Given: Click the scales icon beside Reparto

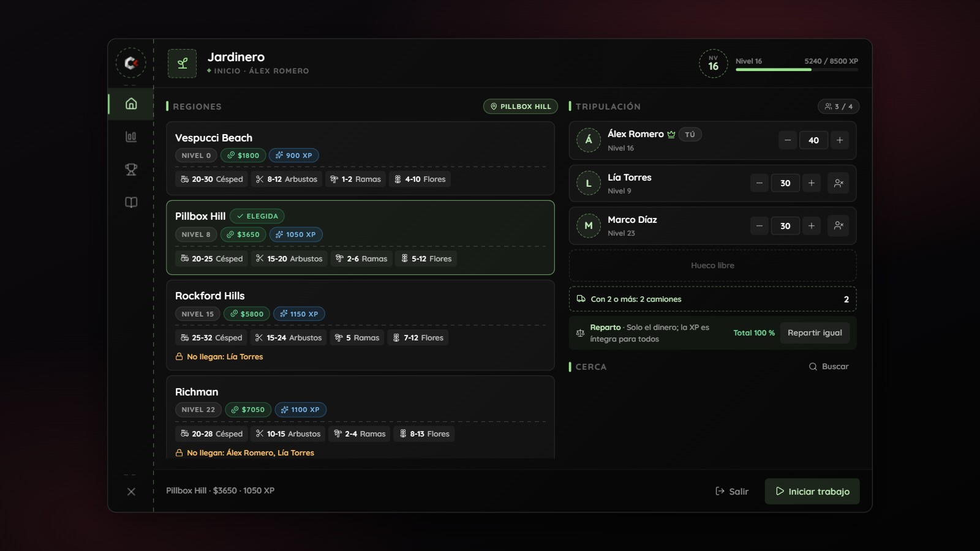Looking at the screenshot, I should point(580,333).
